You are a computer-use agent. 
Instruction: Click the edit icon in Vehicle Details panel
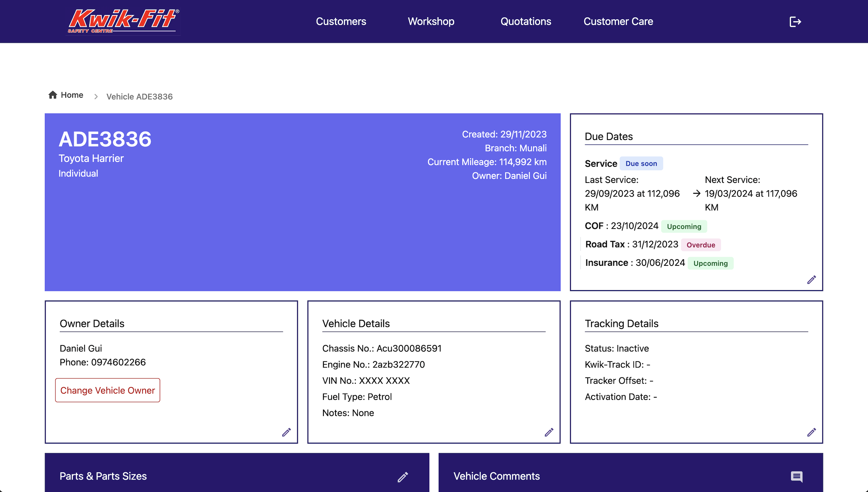549,432
